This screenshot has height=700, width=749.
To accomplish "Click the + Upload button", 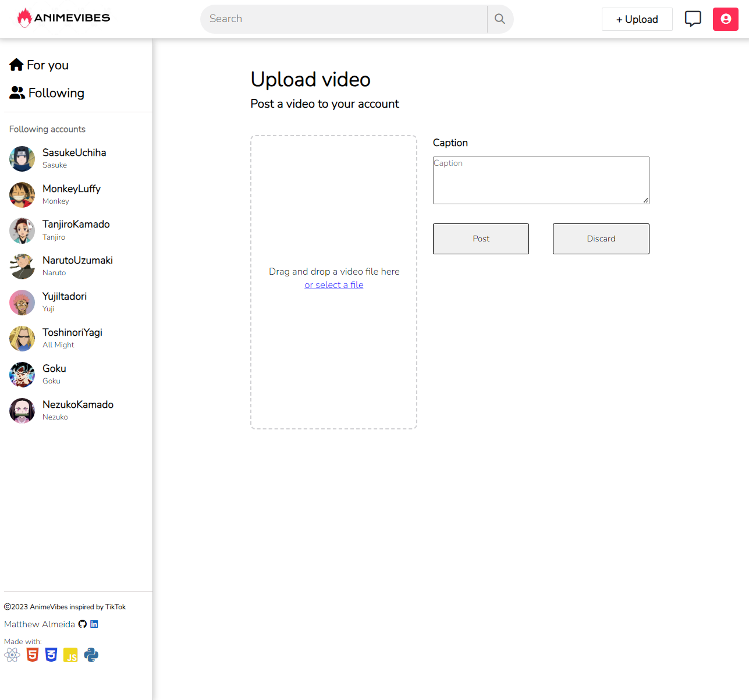I will click(x=637, y=19).
